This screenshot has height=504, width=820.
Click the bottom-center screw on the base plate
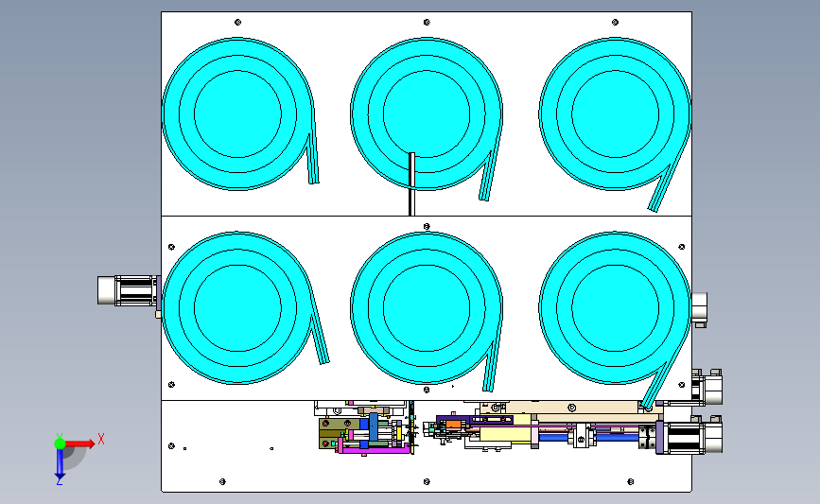click(427, 481)
